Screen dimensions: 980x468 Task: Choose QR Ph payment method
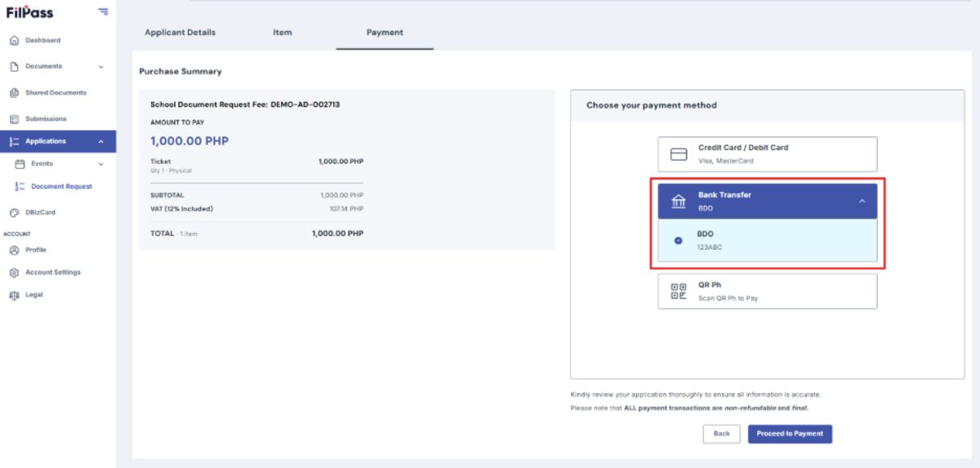[768, 291]
